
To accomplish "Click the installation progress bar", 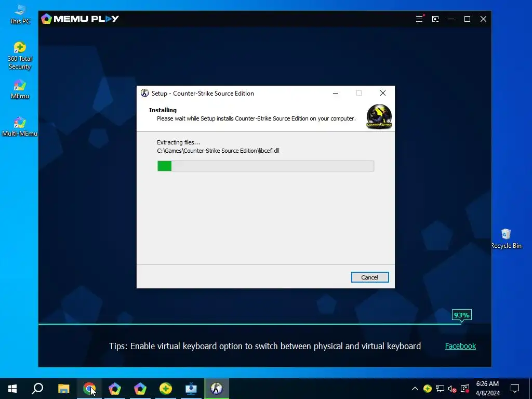I will [x=265, y=166].
